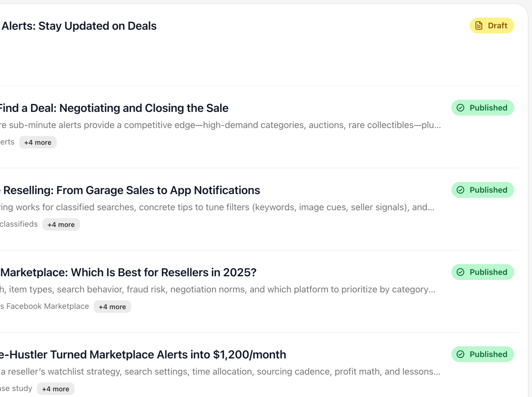Image resolution: width=532 pixels, height=397 pixels.
Task: Open 'Reselling: From Garage Sales to App Notifications'
Action: click(x=130, y=190)
